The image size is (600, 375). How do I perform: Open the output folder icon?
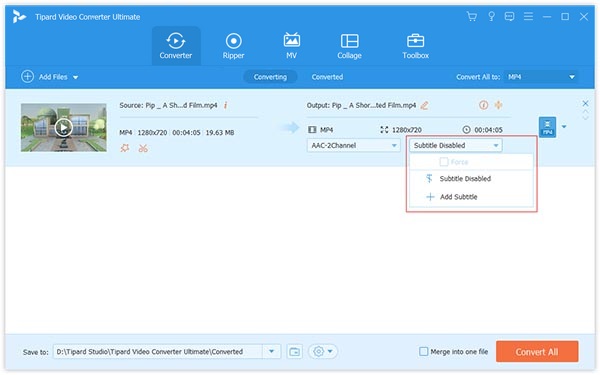tap(294, 352)
